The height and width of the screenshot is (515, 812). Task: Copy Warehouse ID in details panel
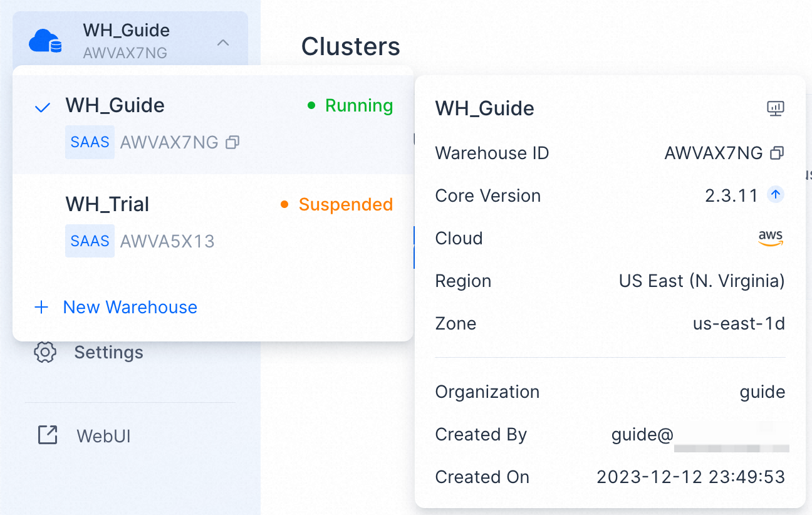[777, 153]
